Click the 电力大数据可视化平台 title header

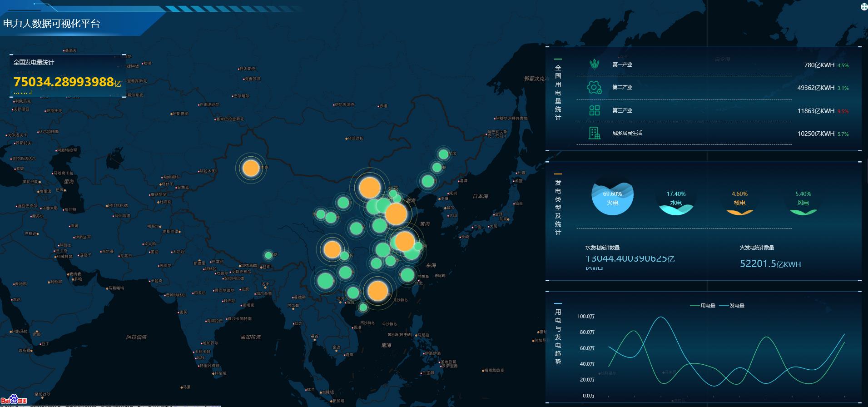point(51,24)
